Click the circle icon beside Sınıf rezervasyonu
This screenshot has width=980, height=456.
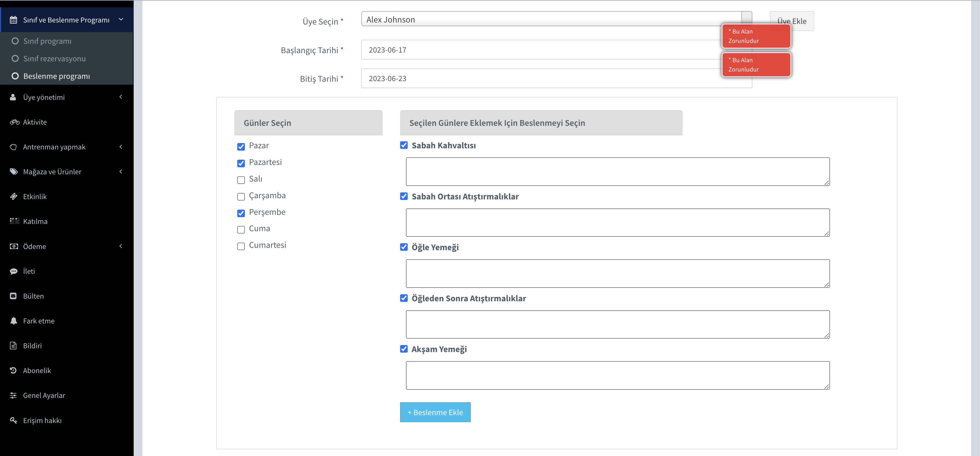(x=15, y=58)
